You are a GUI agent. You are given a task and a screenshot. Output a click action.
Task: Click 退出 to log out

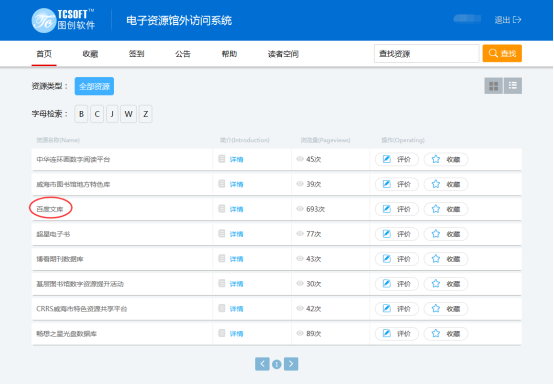pos(502,20)
